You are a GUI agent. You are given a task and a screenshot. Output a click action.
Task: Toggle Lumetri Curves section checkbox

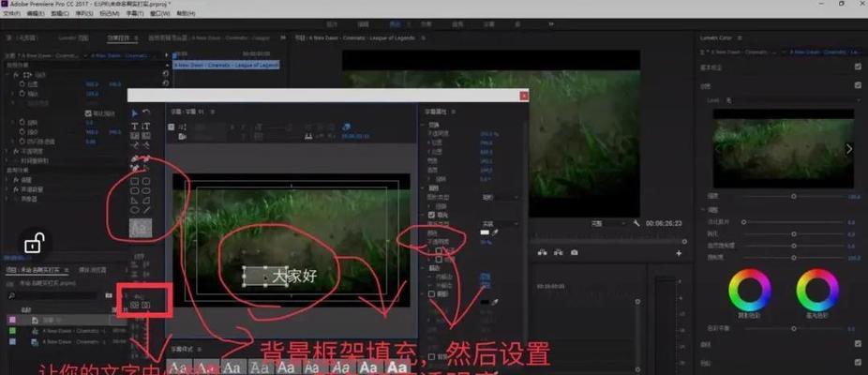[858, 344]
